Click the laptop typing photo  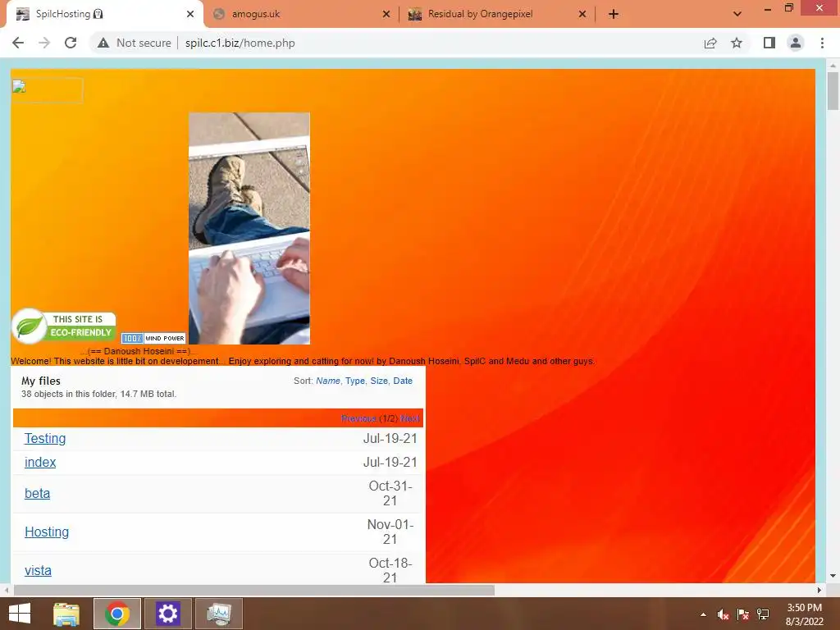point(249,228)
